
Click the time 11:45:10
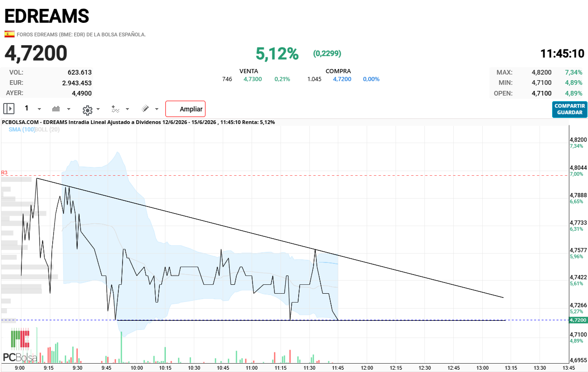click(x=562, y=54)
